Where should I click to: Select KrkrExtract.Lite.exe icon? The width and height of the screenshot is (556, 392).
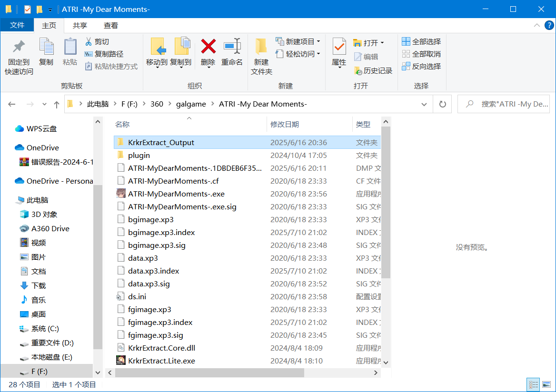click(x=121, y=361)
